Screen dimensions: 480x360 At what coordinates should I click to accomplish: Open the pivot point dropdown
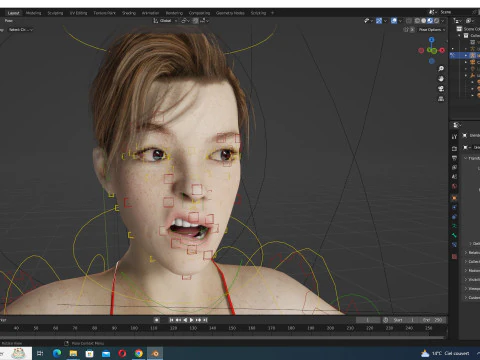tap(185, 21)
